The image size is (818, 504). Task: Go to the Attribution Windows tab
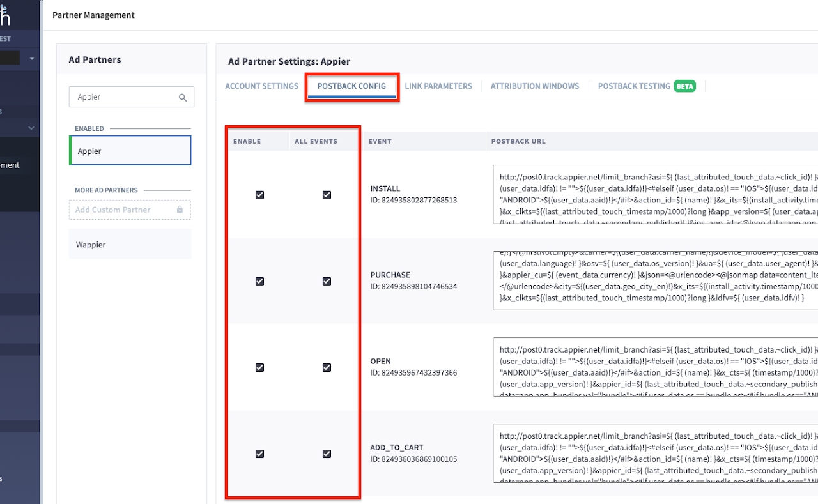[x=534, y=86]
